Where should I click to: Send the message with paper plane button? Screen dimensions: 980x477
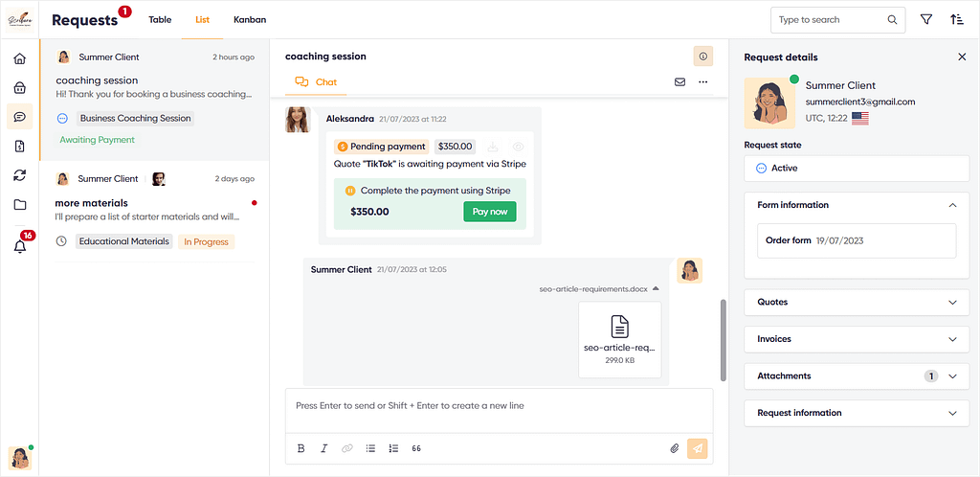point(698,448)
